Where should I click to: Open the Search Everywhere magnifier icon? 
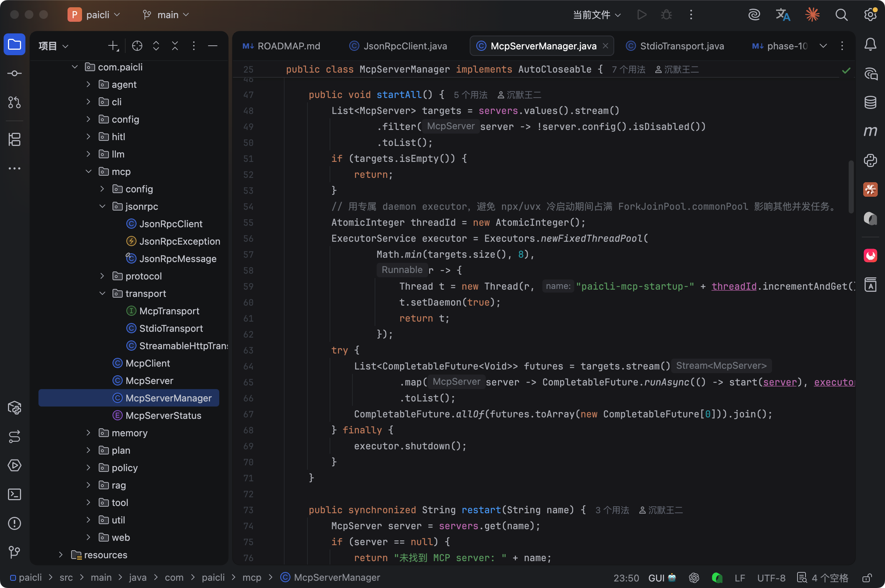pyautogui.click(x=841, y=15)
